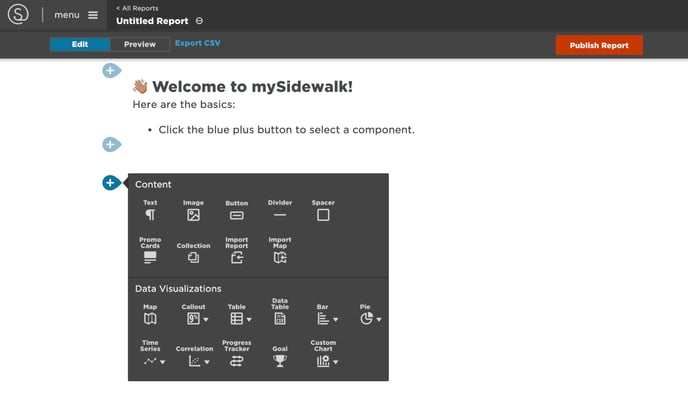The height and width of the screenshot is (417, 688).
Task: Switch to the Preview tab
Action: (x=140, y=44)
